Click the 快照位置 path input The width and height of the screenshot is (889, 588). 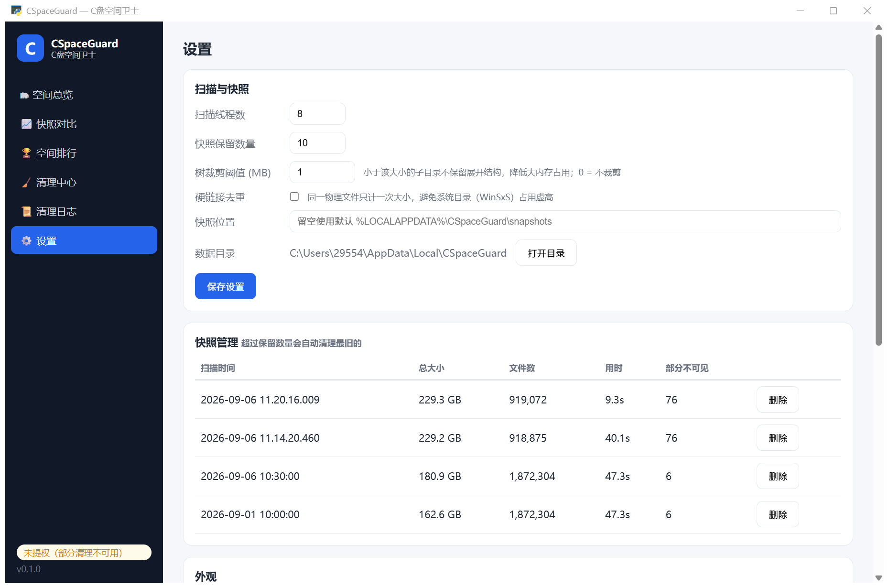point(565,221)
